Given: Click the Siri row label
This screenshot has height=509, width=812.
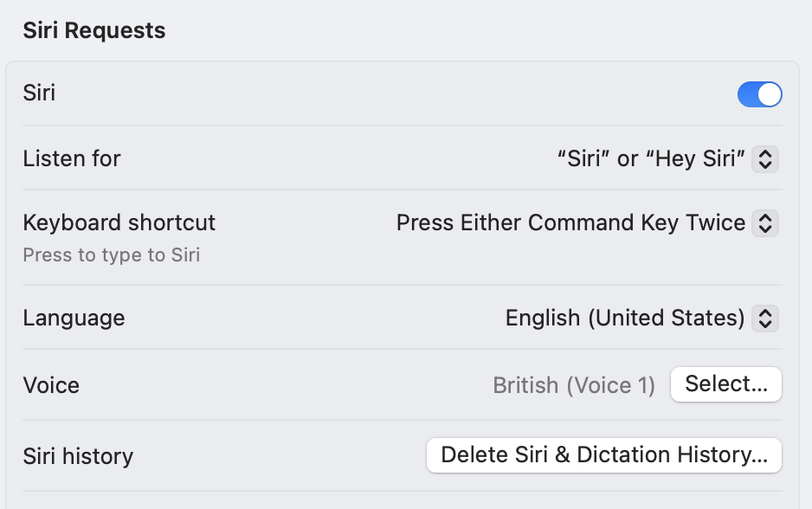Looking at the screenshot, I should (x=39, y=93).
